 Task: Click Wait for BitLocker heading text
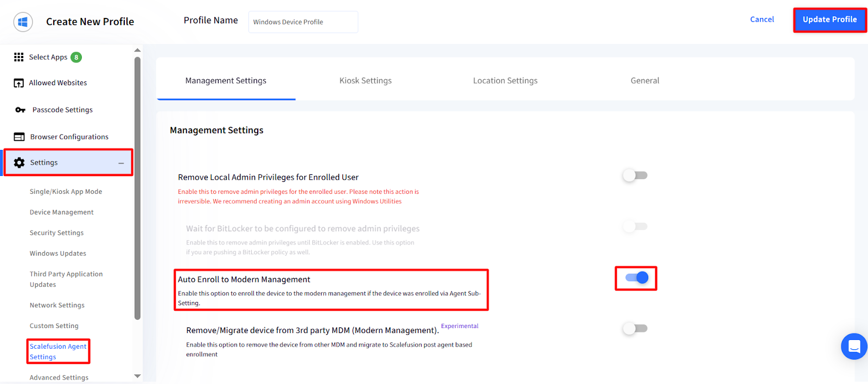tap(303, 229)
